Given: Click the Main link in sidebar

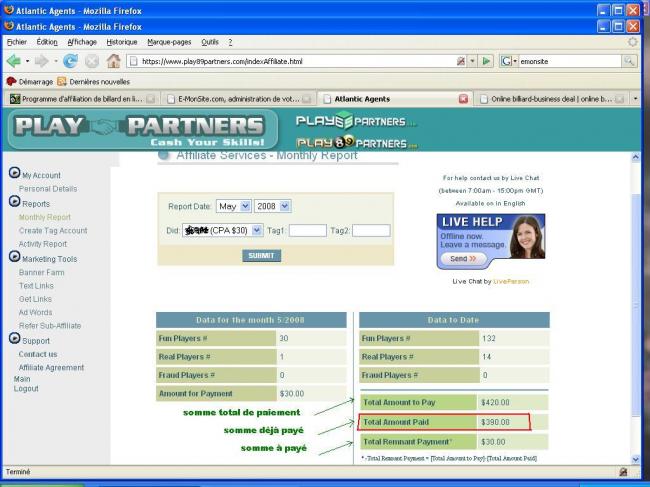Looking at the screenshot, I should (22, 379).
